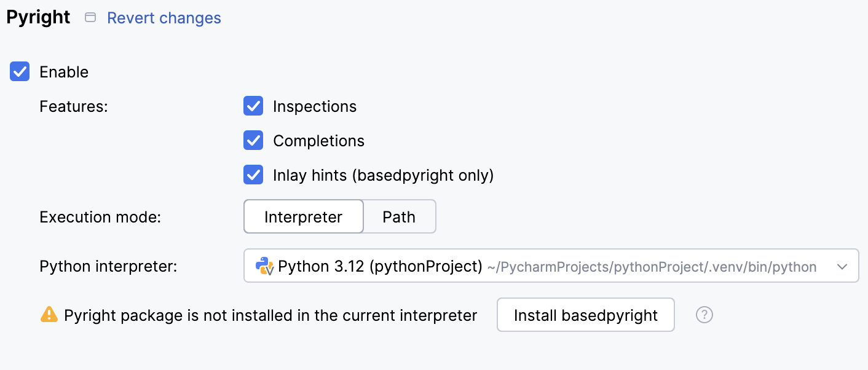Click the 'Python interpreter:' label
This screenshot has height=370, width=868.
point(108,266)
